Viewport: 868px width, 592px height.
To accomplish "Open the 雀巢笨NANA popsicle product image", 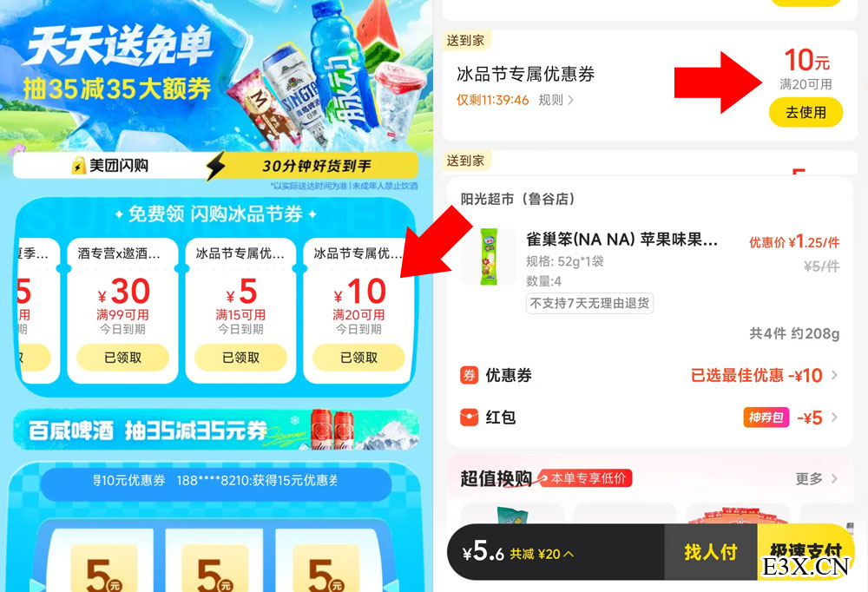I will click(x=488, y=256).
